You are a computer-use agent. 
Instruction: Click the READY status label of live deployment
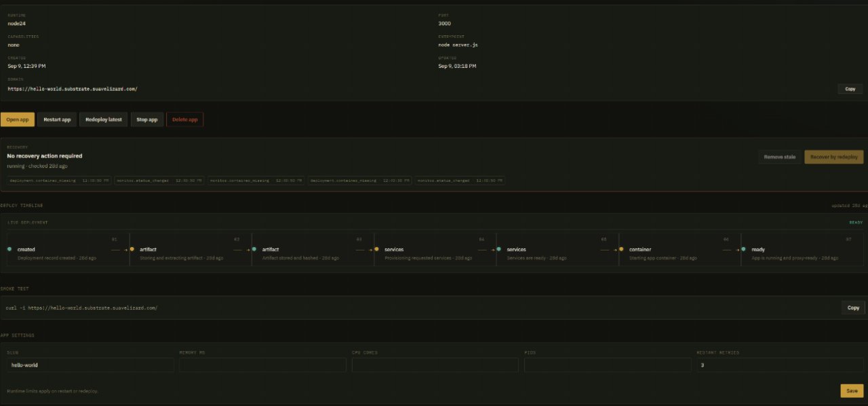click(856, 222)
